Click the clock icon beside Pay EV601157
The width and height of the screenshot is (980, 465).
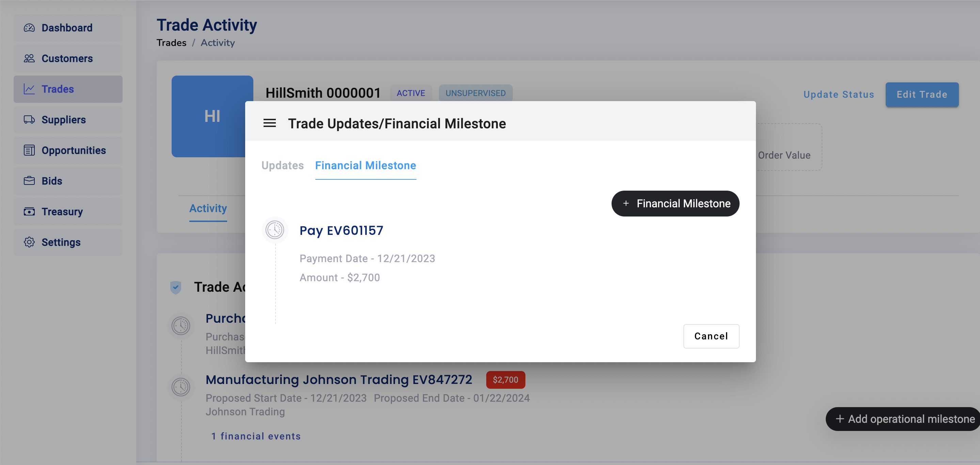pos(275,230)
